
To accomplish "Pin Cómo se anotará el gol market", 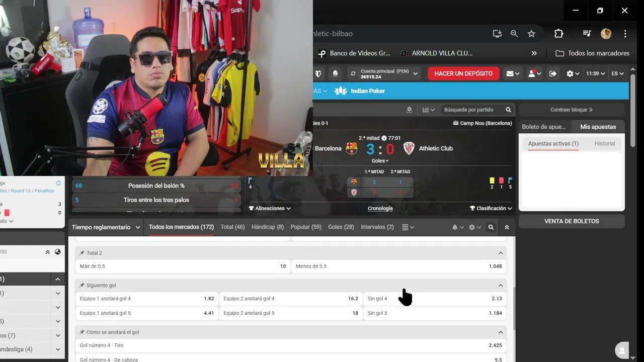I will coord(82,332).
